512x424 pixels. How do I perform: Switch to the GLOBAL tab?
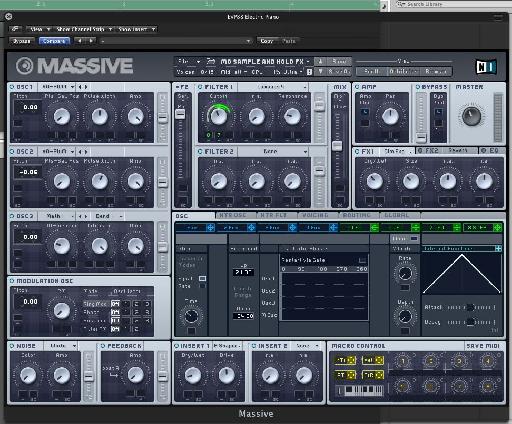(399, 215)
